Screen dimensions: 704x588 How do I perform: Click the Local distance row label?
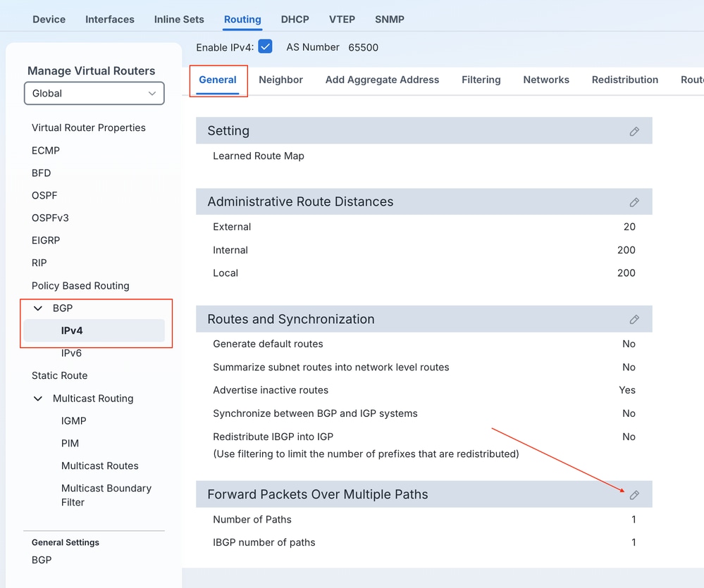tap(226, 273)
